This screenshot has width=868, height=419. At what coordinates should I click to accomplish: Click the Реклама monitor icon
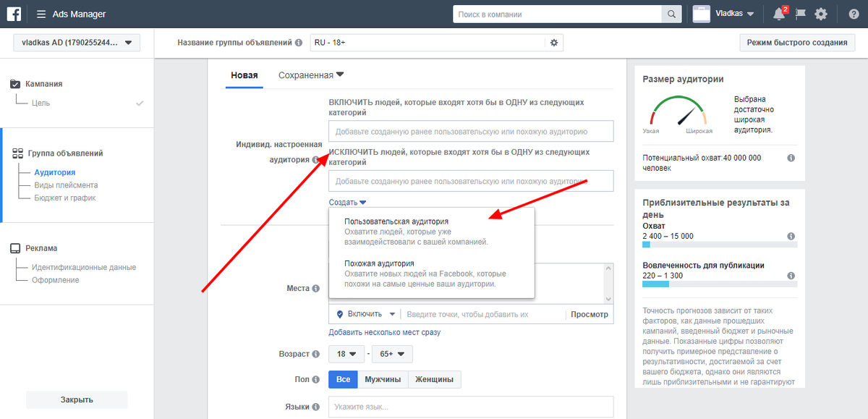16,247
